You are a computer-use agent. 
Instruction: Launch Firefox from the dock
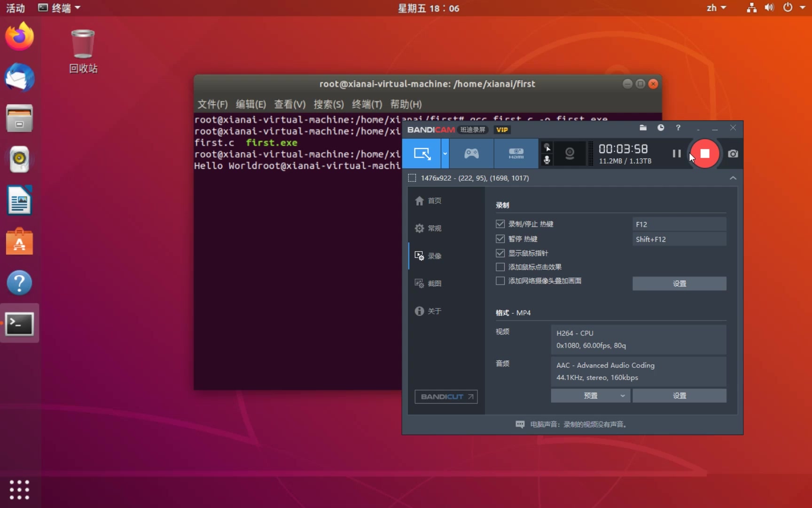tap(19, 36)
